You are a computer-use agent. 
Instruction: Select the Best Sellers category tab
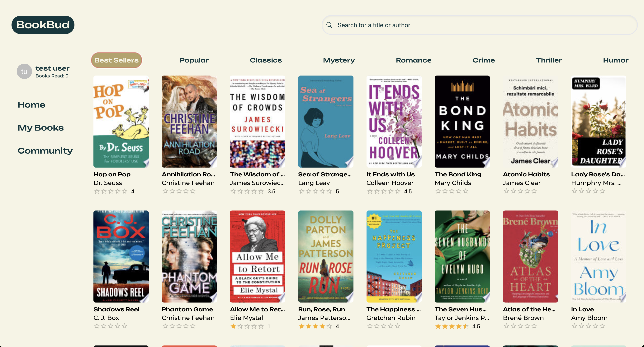(x=116, y=60)
